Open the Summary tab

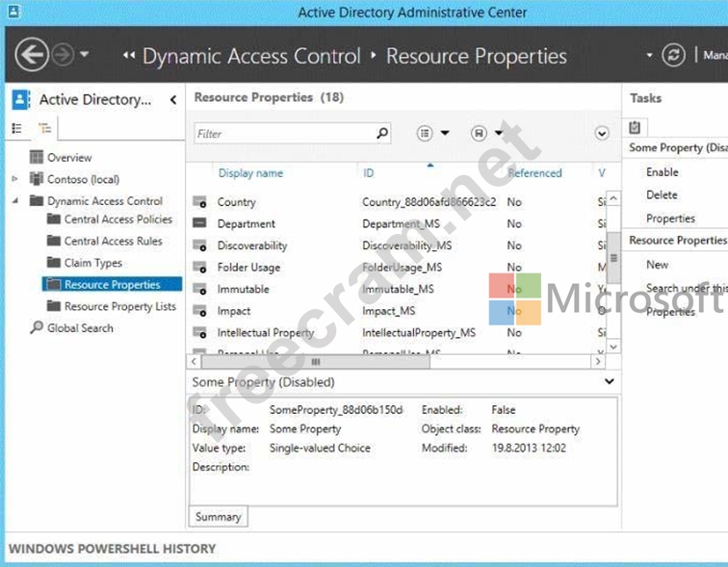tap(219, 516)
